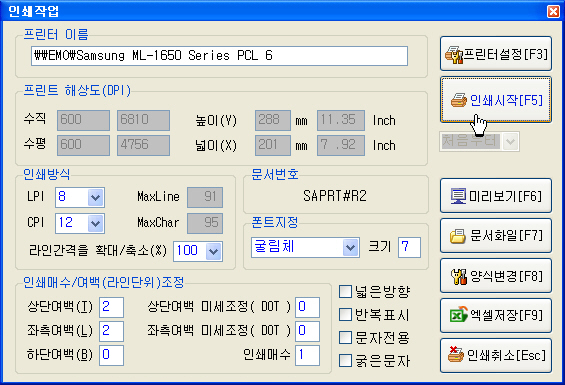Click the folder icon on 문서화일 button
565x385 pixels.
pos(458,236)
